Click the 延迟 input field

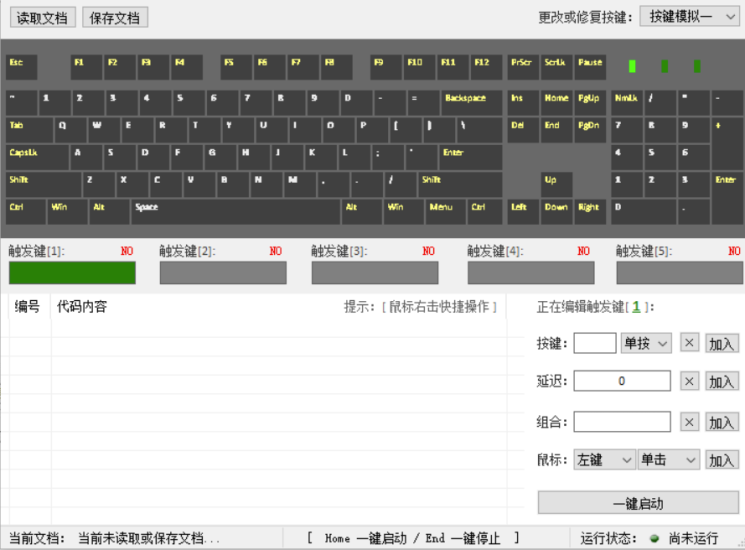point(621,381)
